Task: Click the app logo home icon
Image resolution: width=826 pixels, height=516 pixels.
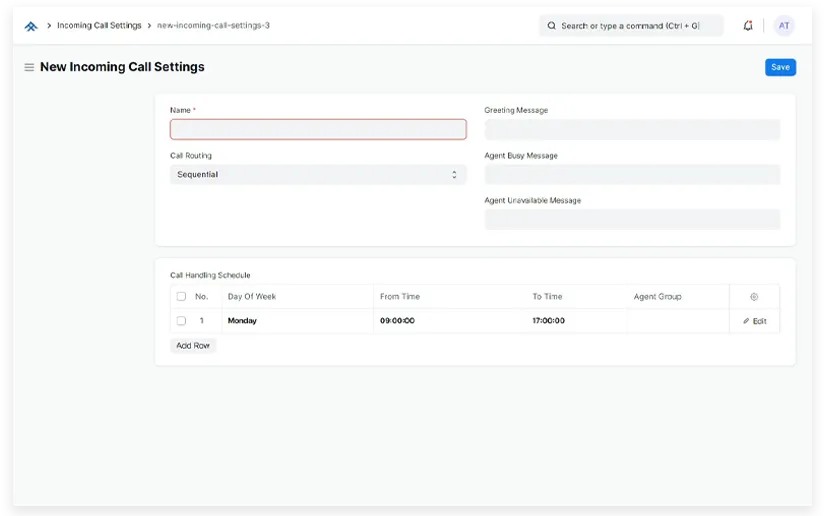Action: 31,26
